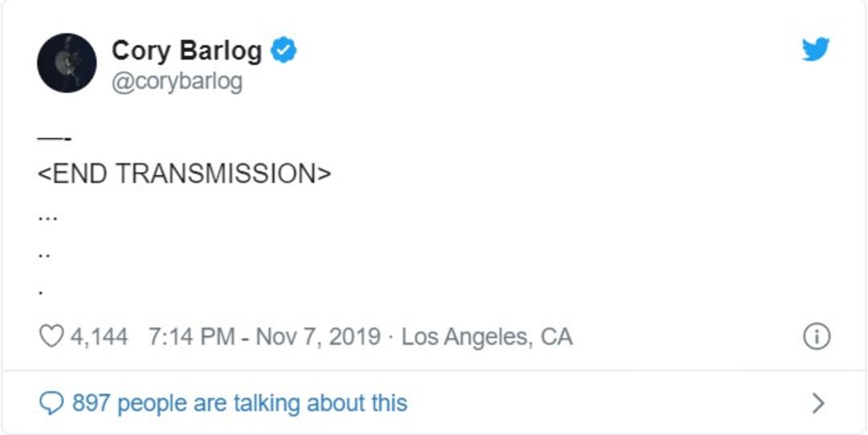Open Cory Barlog's profile avatar
The width and height of the screenshot is (868, 435).
(67, 63)
